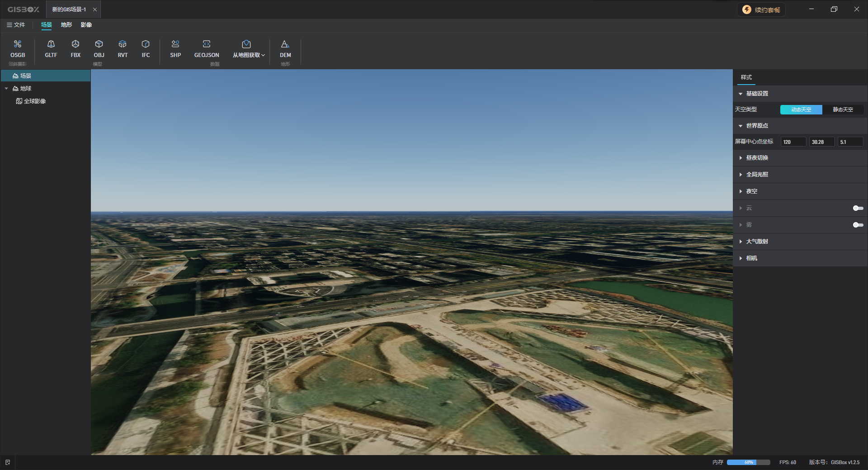Click the 全球影像 layer icon
Screen dimensions: 868x470
point(19,101)
